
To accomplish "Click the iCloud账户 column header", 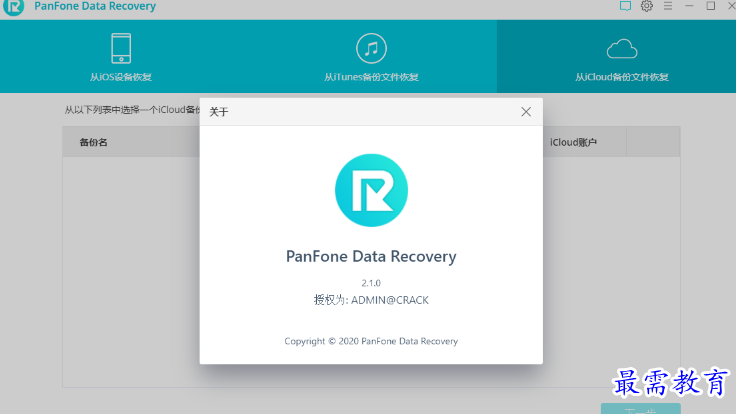I will [573, 142].
